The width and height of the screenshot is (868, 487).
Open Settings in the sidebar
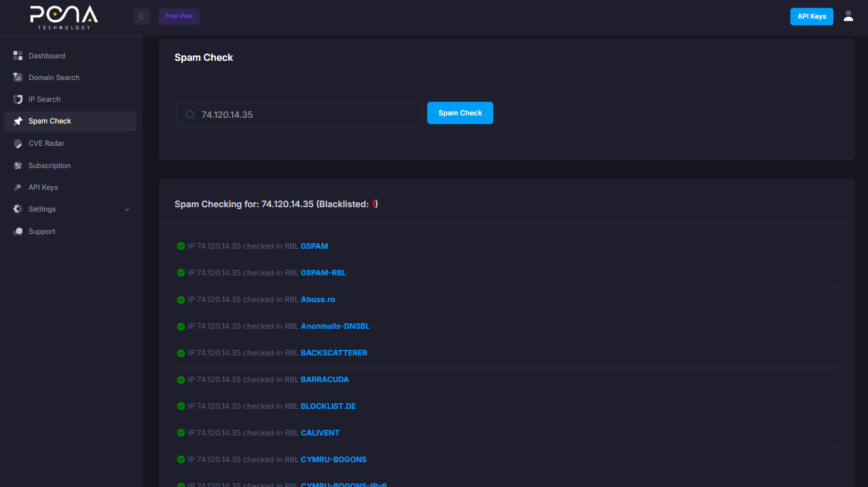click(70, 209)
